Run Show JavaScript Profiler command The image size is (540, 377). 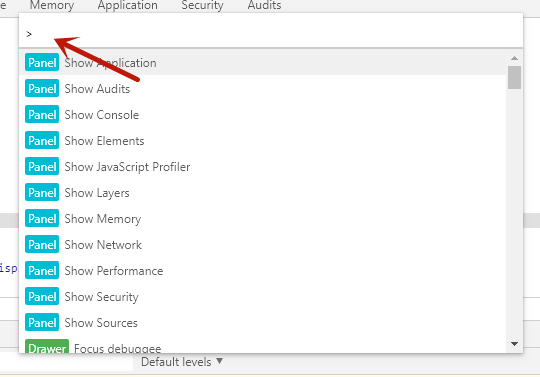click(262, 166)
